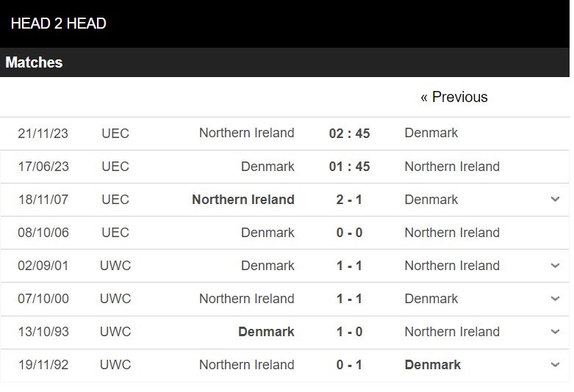This screenshot has width=574, height=392.
Task: Expand the 02/09/01 match details chevron
Action: pyautogui.click(x=555, y=266)
